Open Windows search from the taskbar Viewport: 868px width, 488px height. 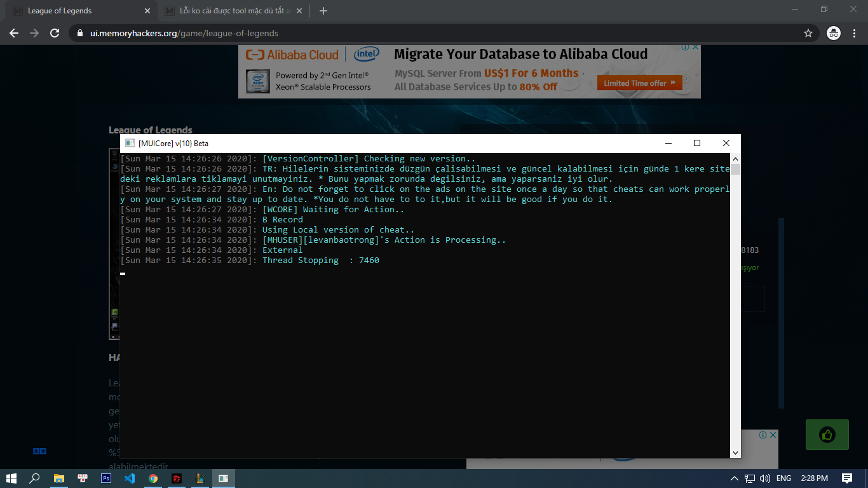tap(35, 478)
